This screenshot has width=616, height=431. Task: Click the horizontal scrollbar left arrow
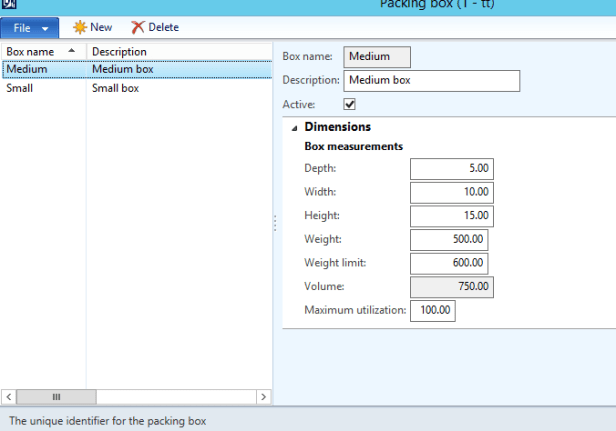click(8, 397)
